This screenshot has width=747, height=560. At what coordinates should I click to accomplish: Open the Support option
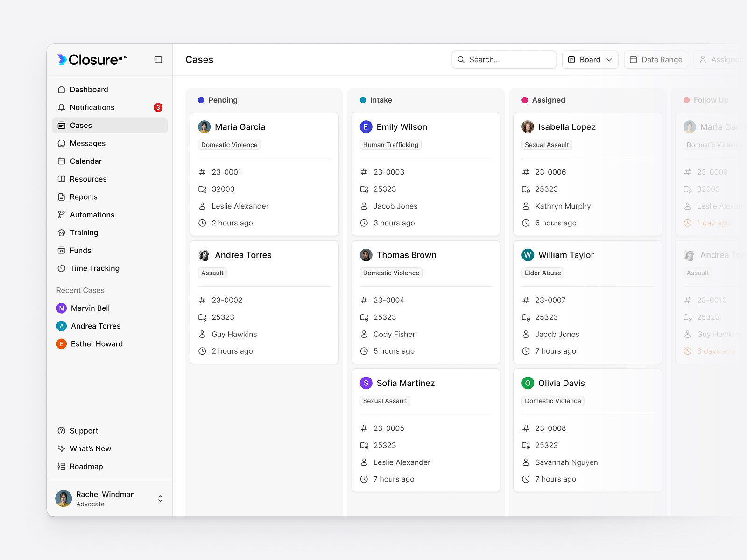click(84, 431)
